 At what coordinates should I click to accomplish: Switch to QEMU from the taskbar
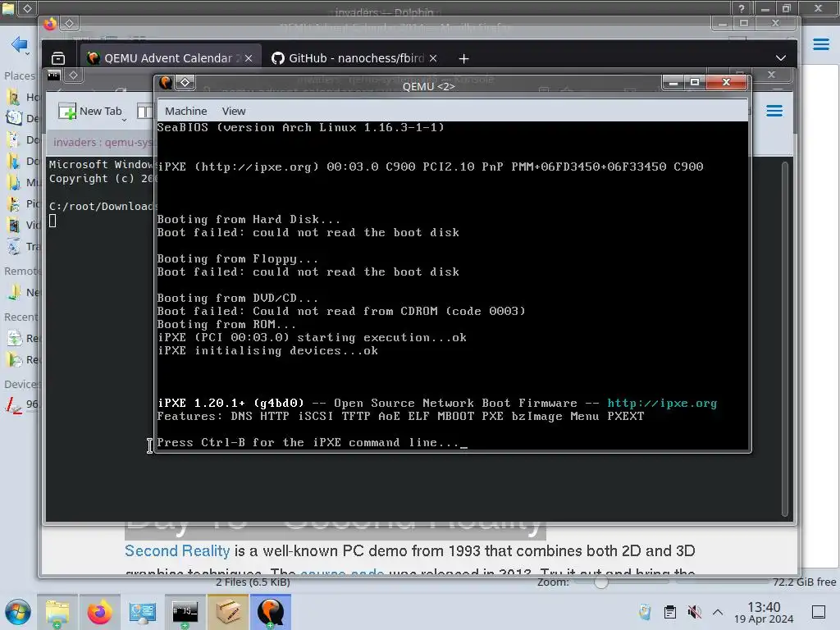(271, 612)
